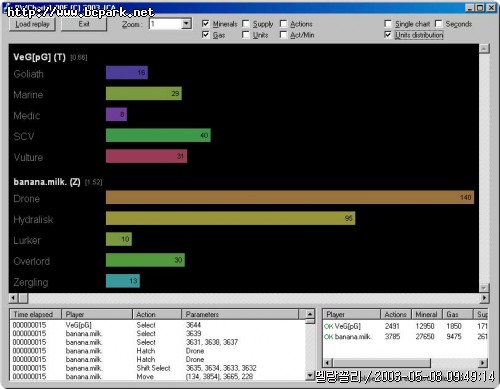Open the Zoom dropdown arrow
This screenshot has height=389, width=500.
[187, 24]
